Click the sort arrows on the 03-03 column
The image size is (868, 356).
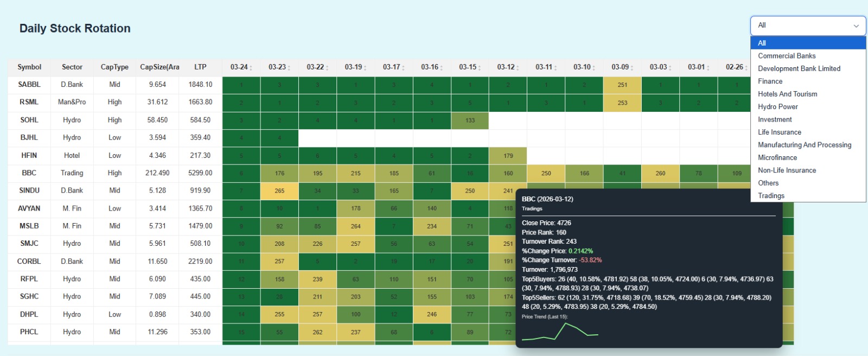pos(670,68)
